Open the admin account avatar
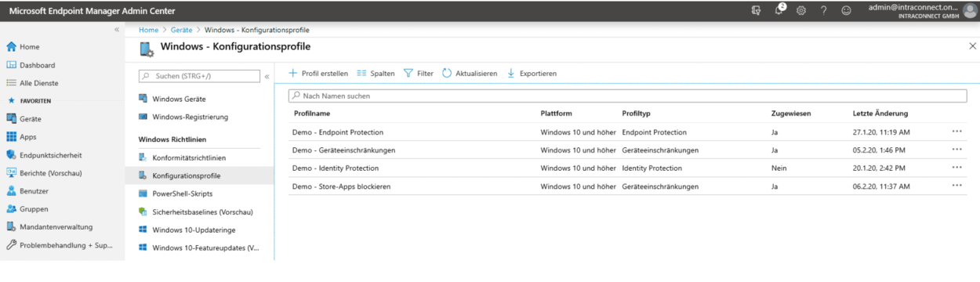Screen dimensions: 980x282 pyautogui.click(x=970, y=10)
